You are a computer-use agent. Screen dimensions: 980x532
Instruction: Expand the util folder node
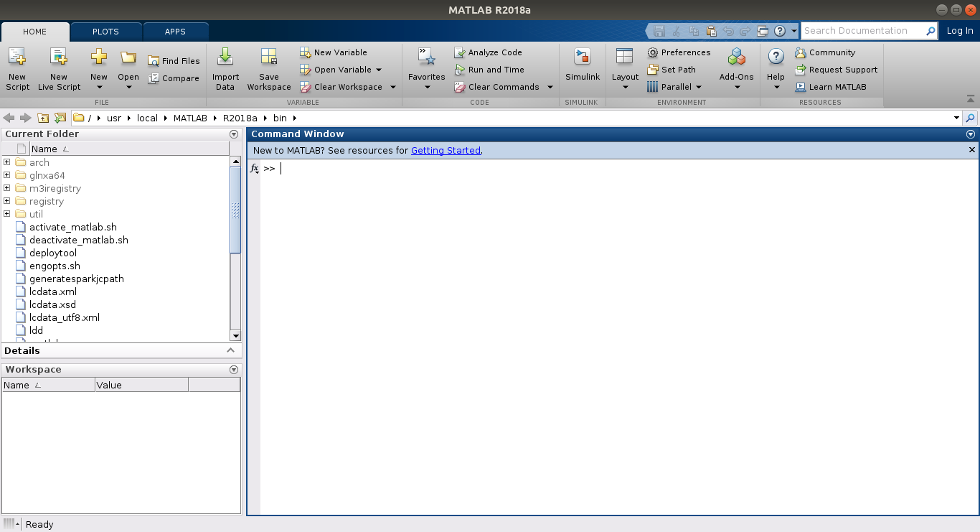point(7,214)
